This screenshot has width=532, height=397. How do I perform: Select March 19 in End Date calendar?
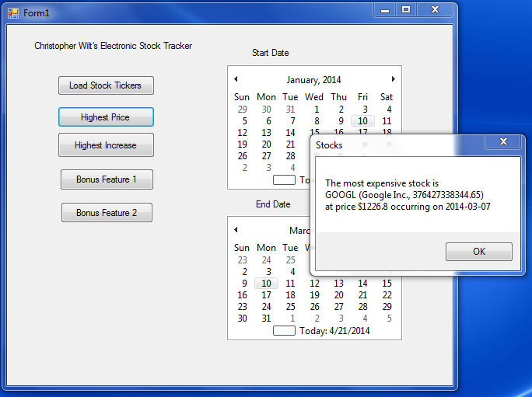[x=314, y=295]
